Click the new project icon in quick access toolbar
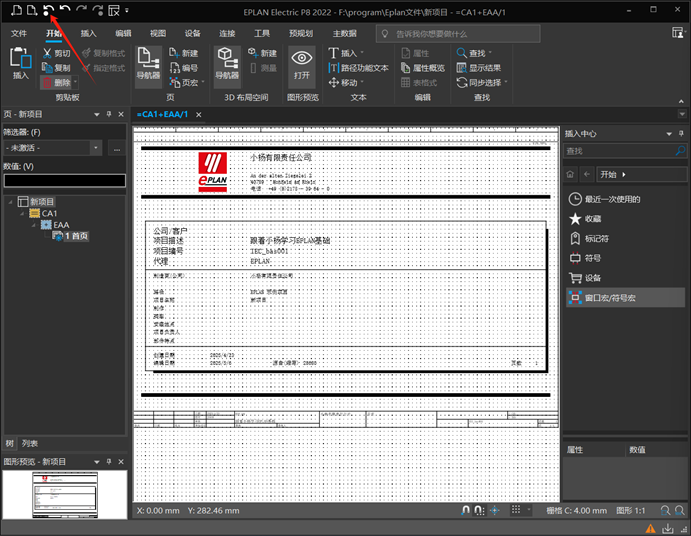The image size is (691, 536). (16, 10)
